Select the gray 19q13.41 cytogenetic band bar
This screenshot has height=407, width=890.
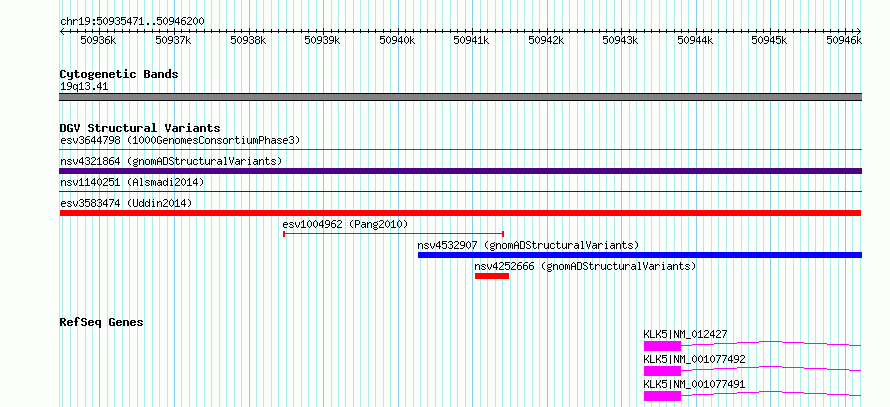point(460,97)
